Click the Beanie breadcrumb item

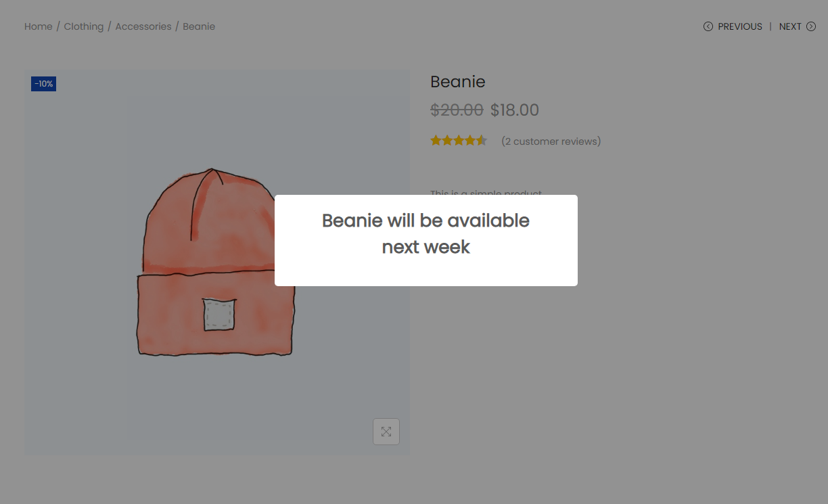[x=199, y=26]
